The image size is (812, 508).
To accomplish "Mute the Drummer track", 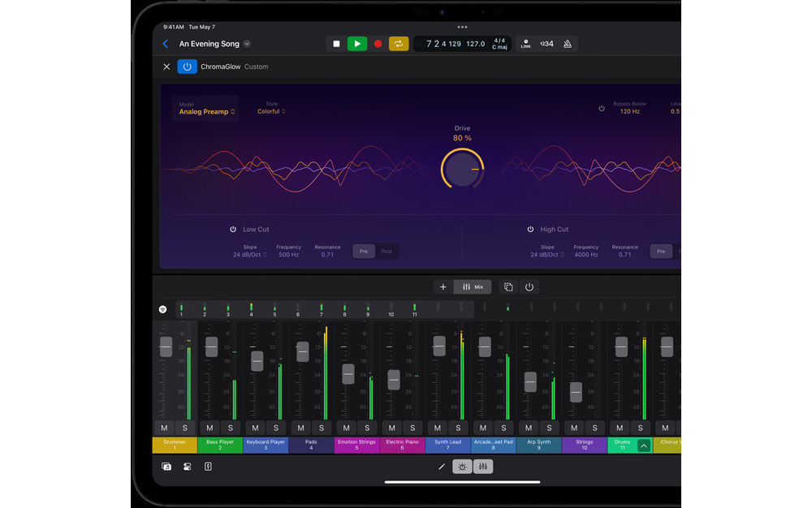I will [x=164, y=428].
